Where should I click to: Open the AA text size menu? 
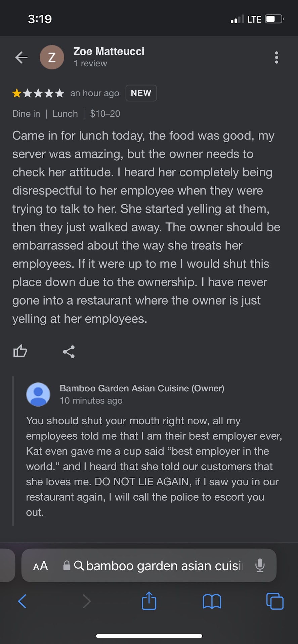click(x=41, y=566)
